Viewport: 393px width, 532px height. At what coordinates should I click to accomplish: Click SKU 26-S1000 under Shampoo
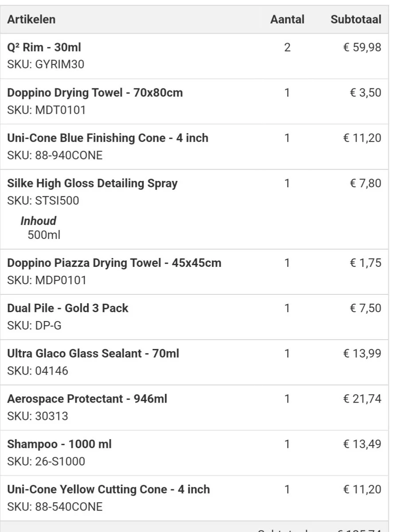click(46, 462)
